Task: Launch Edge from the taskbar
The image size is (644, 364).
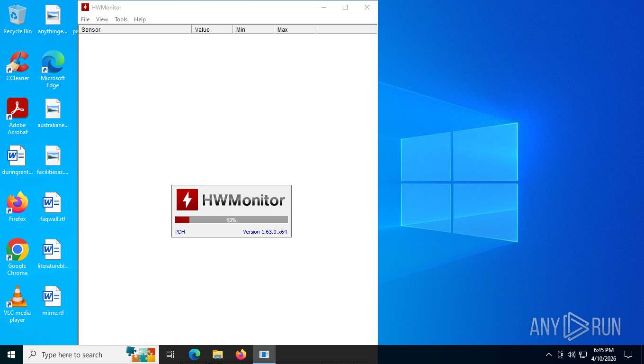Action: 195,355
